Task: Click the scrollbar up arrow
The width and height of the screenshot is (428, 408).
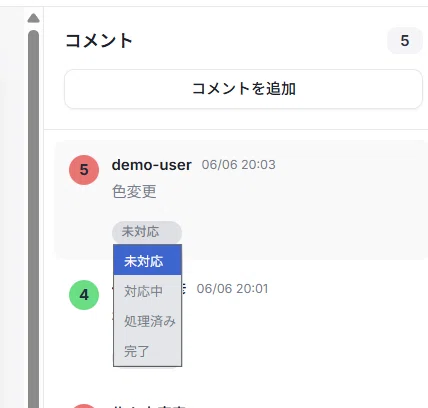Action: pos(33,18)
